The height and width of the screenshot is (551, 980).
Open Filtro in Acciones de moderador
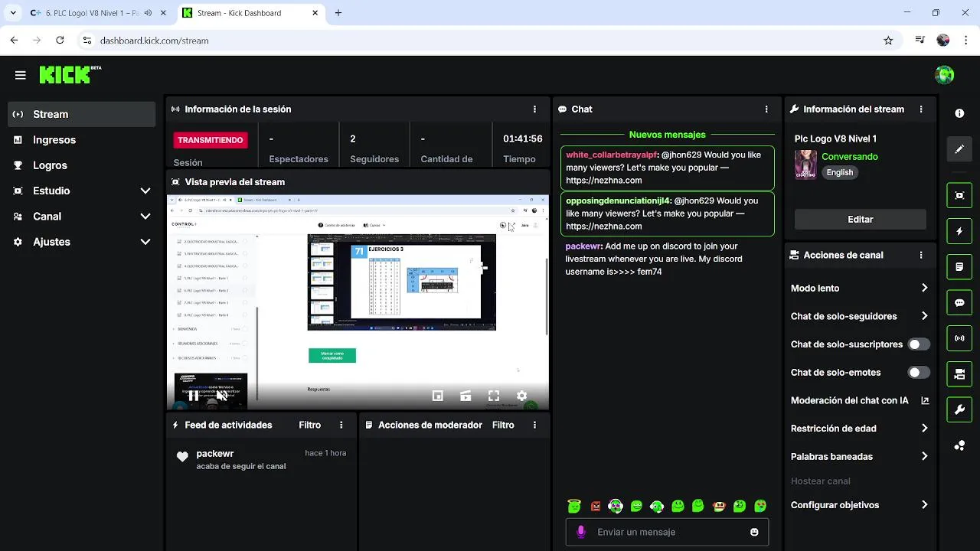[503, 425]
